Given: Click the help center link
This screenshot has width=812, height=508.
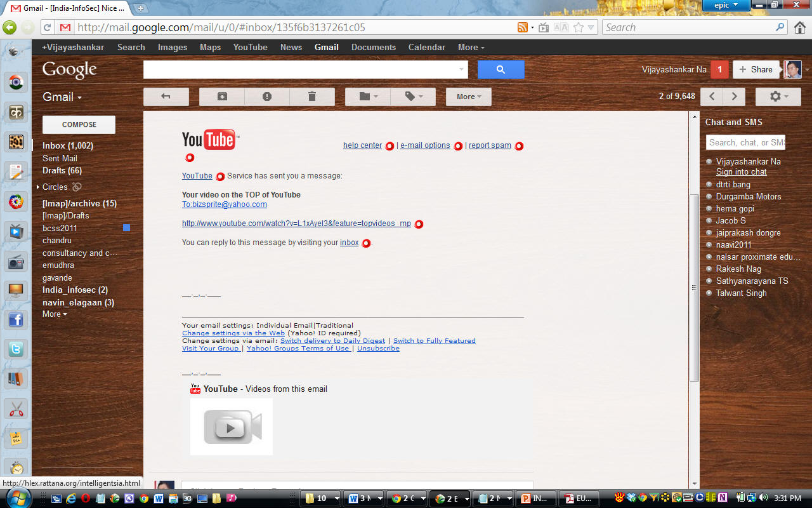Looking at the screenshot, I should 363,145.
